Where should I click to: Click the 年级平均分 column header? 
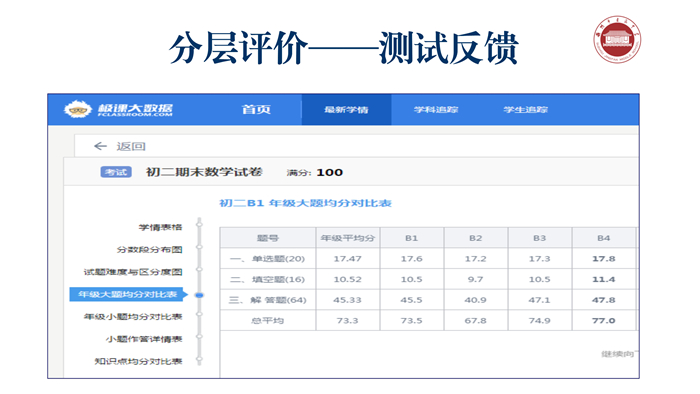(x=348, y=238)
